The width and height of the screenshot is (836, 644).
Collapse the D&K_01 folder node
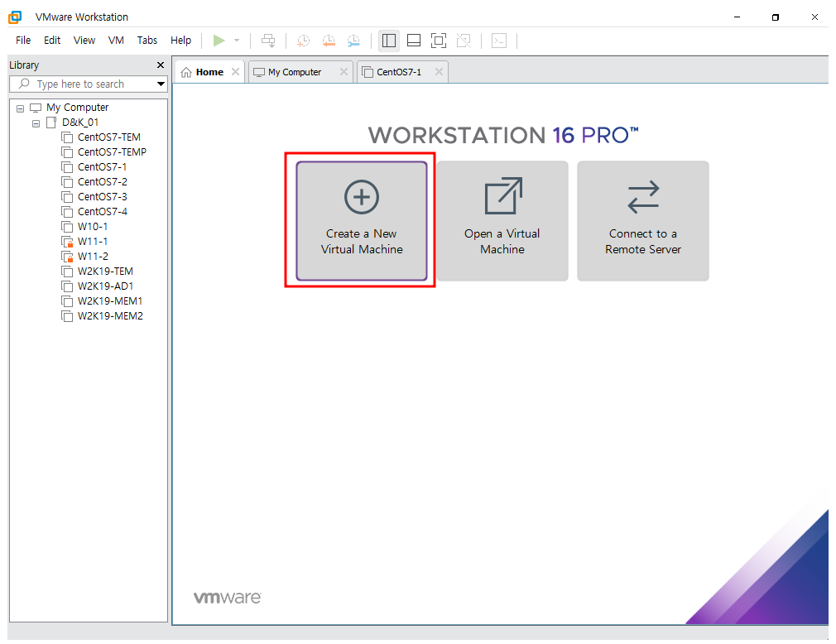coord(36,123)
